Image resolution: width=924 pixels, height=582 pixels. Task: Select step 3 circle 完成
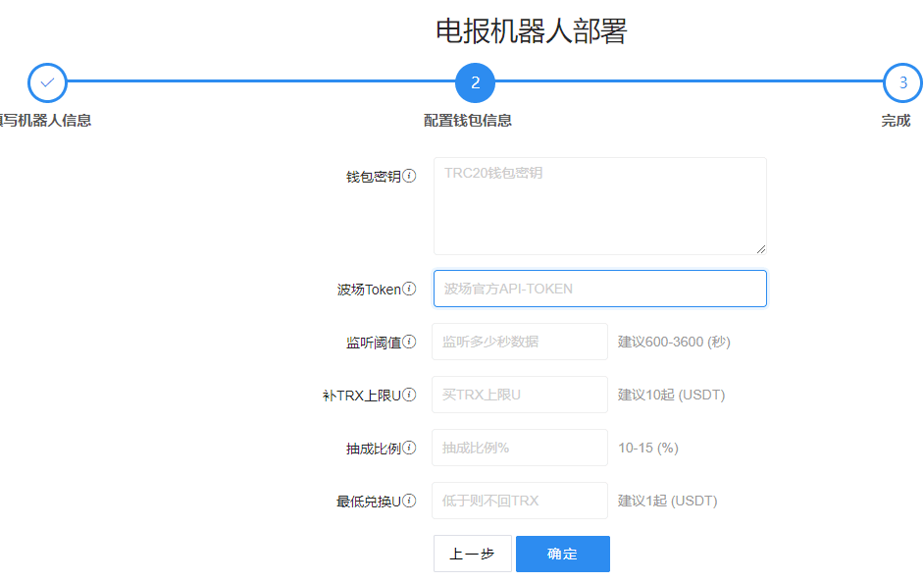point(902,83)
